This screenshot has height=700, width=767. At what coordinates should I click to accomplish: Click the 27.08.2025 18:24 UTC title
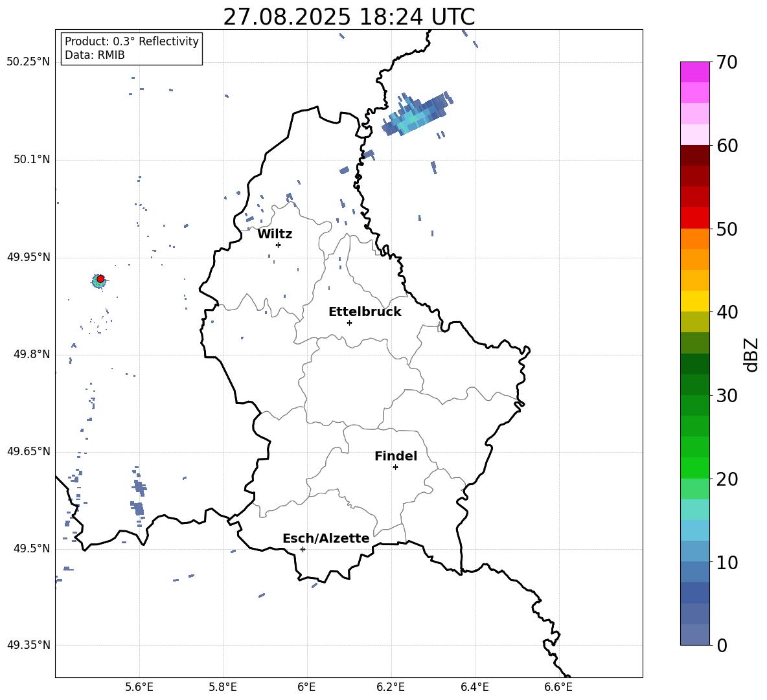tap(349, 17)
